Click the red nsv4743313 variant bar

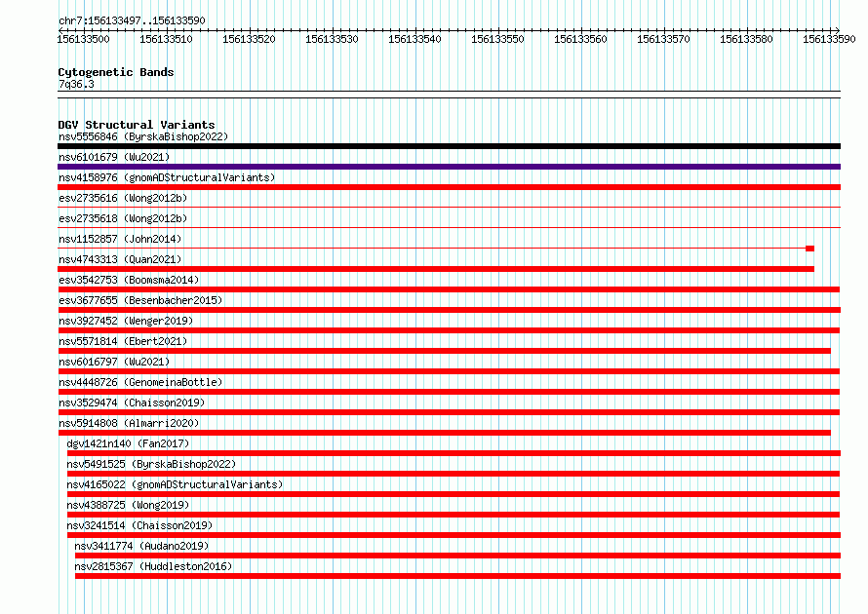pyautogui.click(x=436, y=269)
